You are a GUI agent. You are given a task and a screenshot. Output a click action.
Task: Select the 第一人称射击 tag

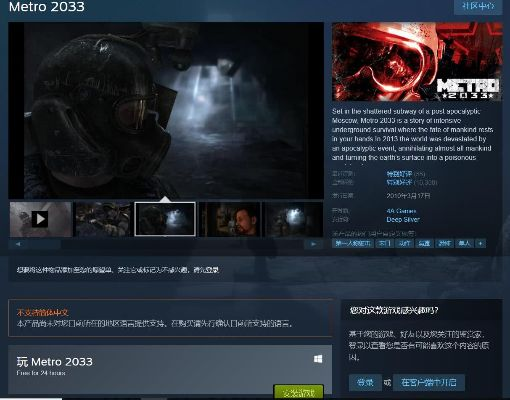[353, 244]
